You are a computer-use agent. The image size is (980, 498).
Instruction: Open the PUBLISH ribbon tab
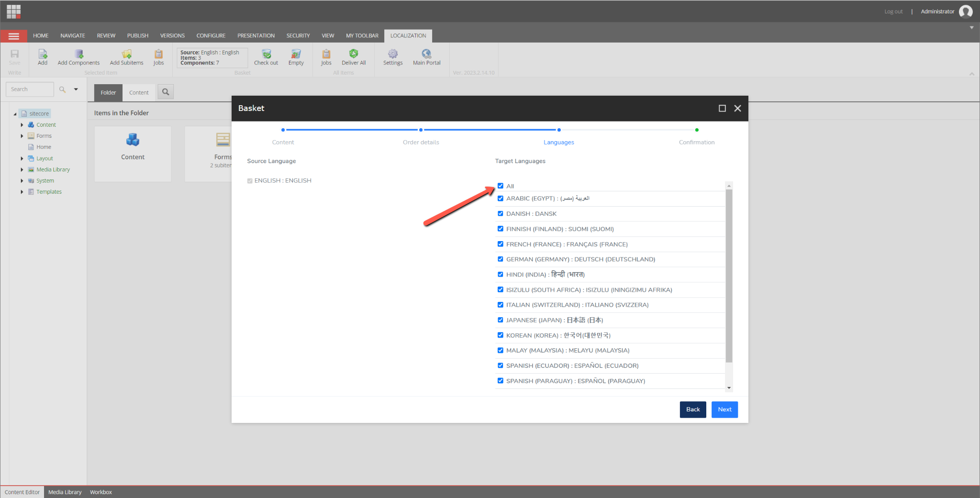click(138, 36)
